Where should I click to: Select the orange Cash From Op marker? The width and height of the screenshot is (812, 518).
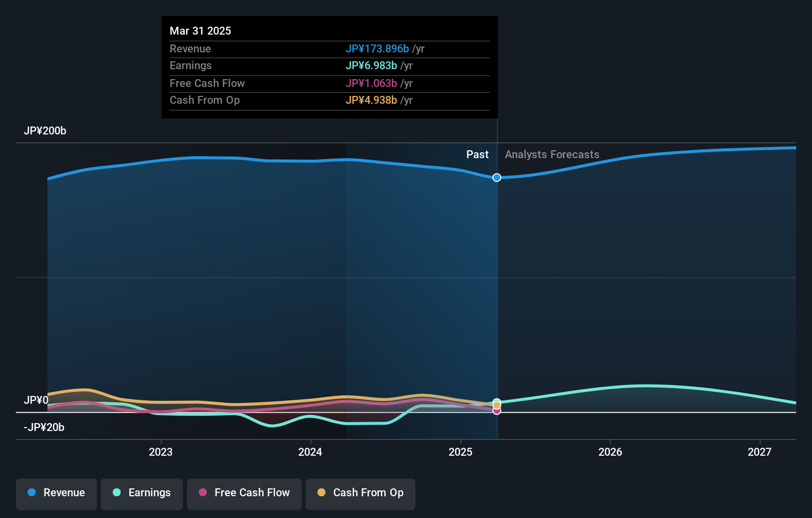point(497,405)
